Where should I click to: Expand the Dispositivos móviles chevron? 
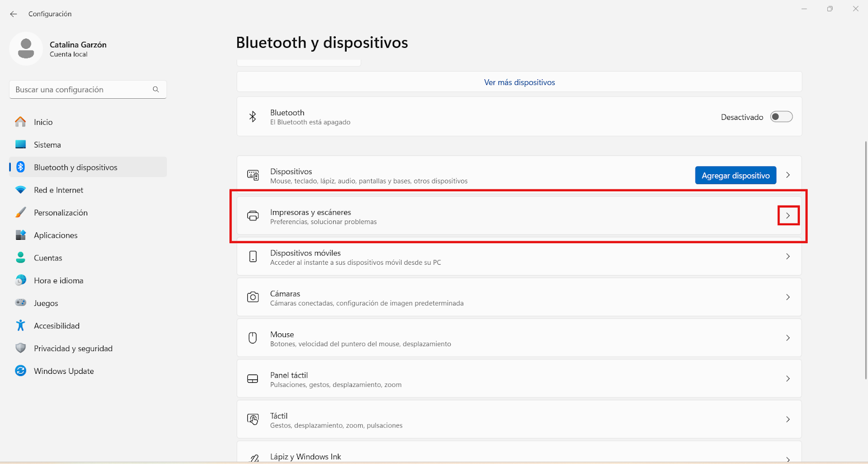pos(788,256)
